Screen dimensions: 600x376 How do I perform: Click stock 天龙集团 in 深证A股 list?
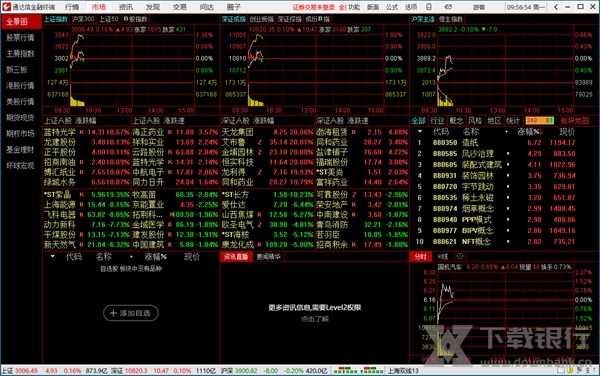[238, 132]
